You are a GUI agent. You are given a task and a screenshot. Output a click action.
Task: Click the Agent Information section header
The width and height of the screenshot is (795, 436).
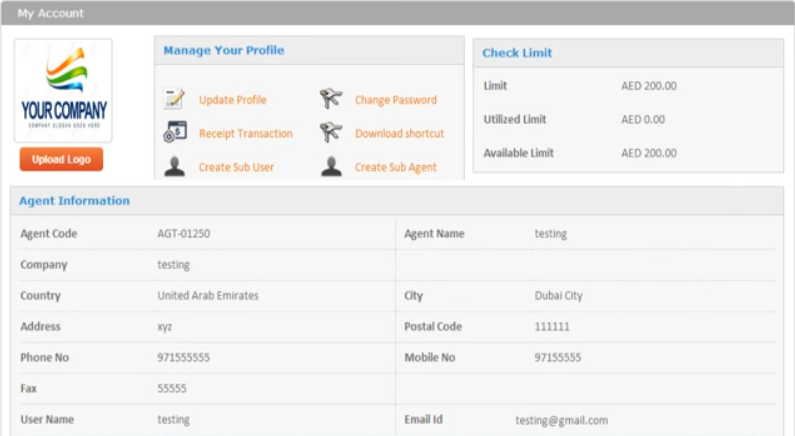point(75,200)
